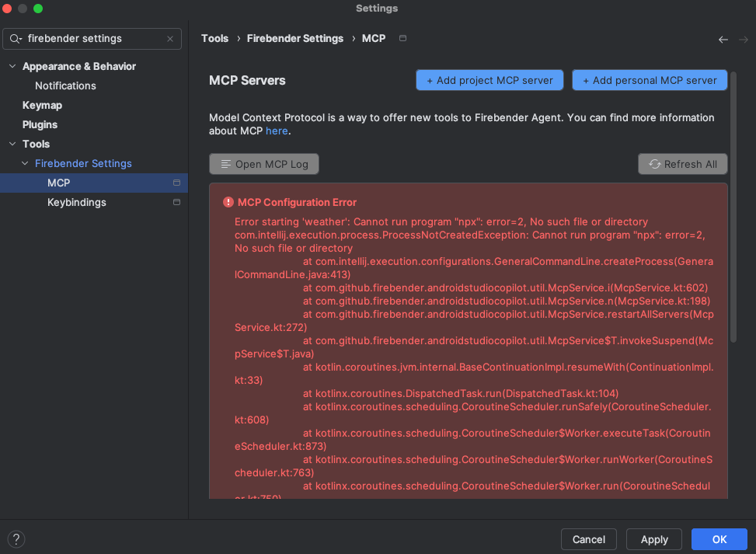This screenshot has height=554, width=756.
Task: Click 'Error starting weather' message line
Action: click(441, 221)
